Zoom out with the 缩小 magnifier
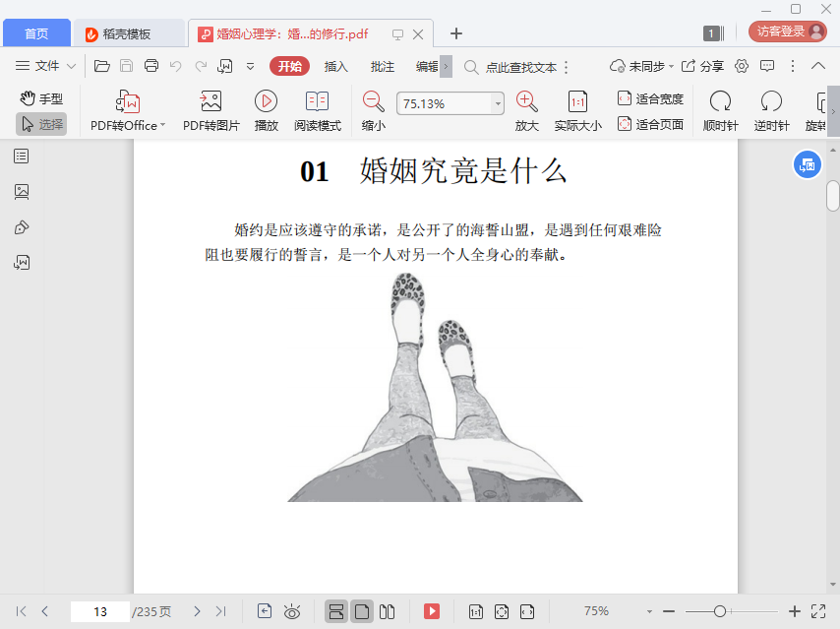The width and height of the screenshot is (840, 629). 374,110
